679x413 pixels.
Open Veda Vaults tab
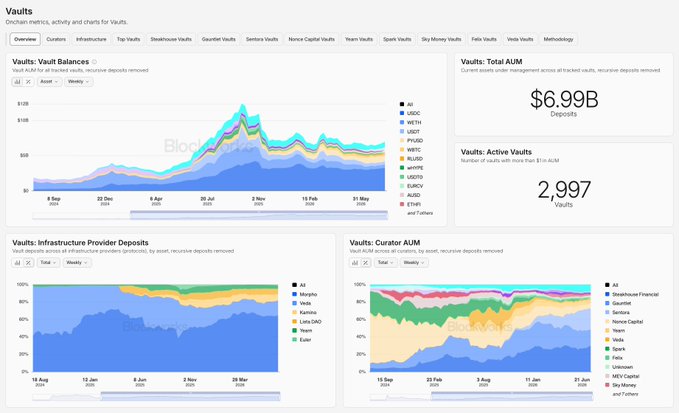click(520, 39)
